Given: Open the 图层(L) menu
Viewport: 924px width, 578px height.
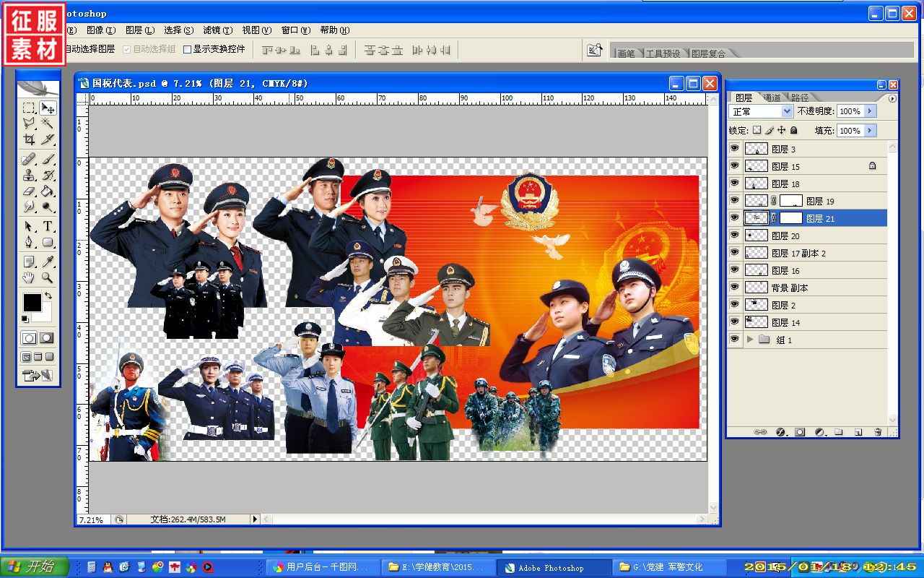Looking at the screenshot, I should pyautogui.click(x=139, y=30).
